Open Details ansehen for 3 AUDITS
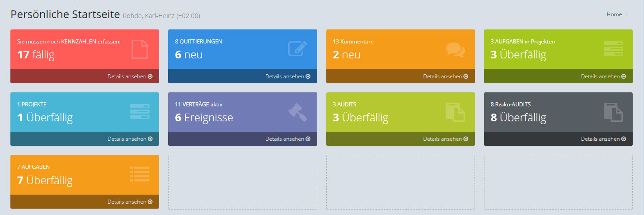The width and height of the screenshot is (644, 215). pyautogui.click(x=445, y=139)
